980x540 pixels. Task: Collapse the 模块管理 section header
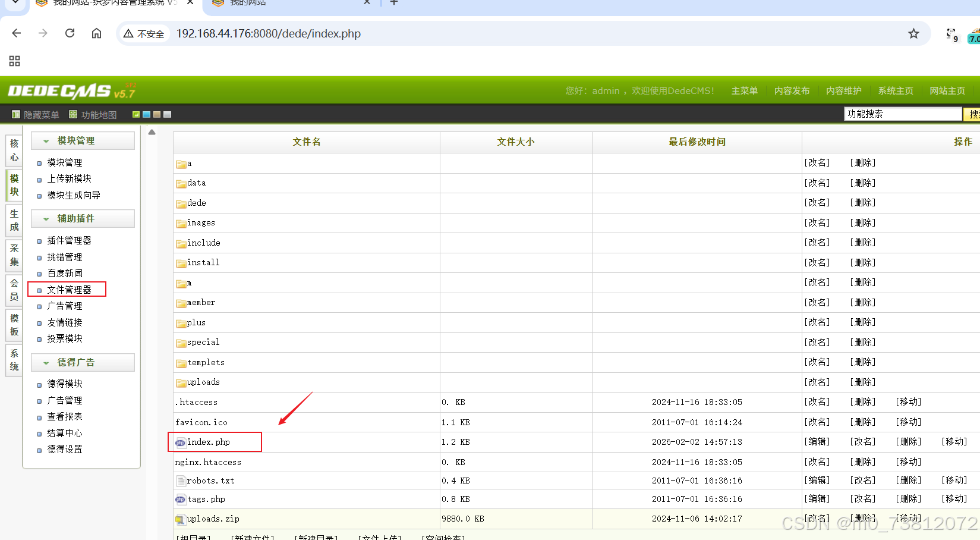point(83,141)
